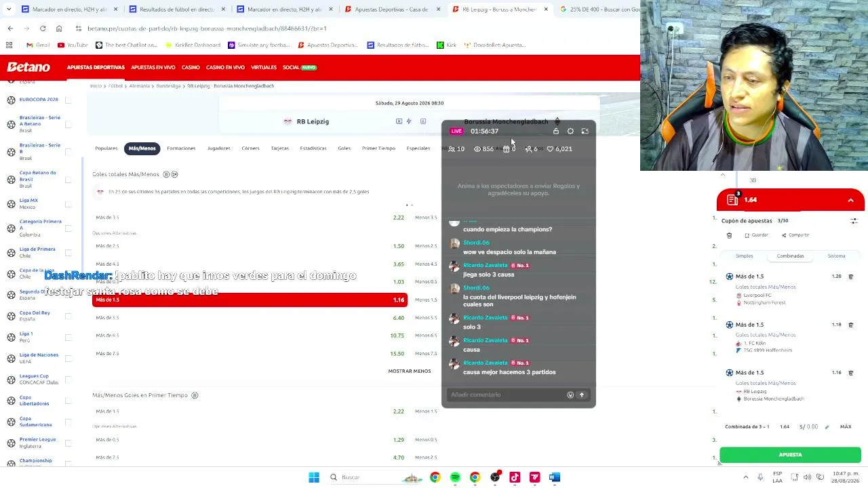This screenshot has height=488, width=868.
Task: Click MOSTRAR MENOS to collapse goal options
Action: click(409, 371)
